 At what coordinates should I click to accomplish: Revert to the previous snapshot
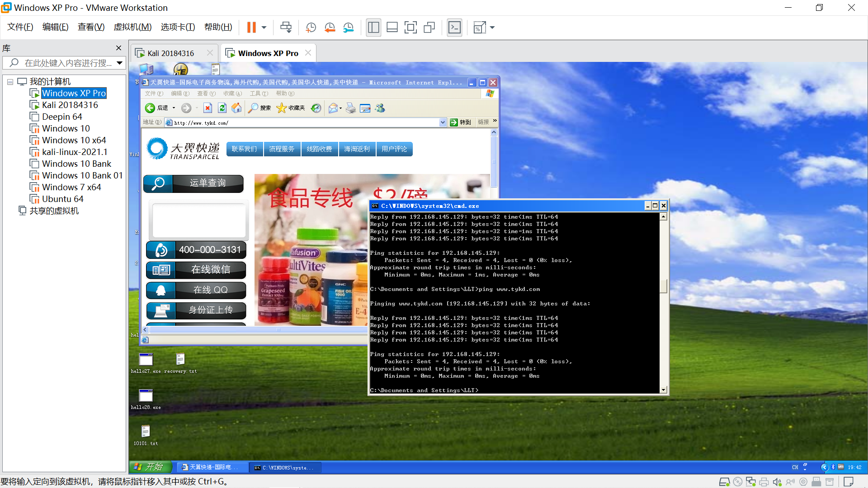pyautogui.click(x=330, y=28)
